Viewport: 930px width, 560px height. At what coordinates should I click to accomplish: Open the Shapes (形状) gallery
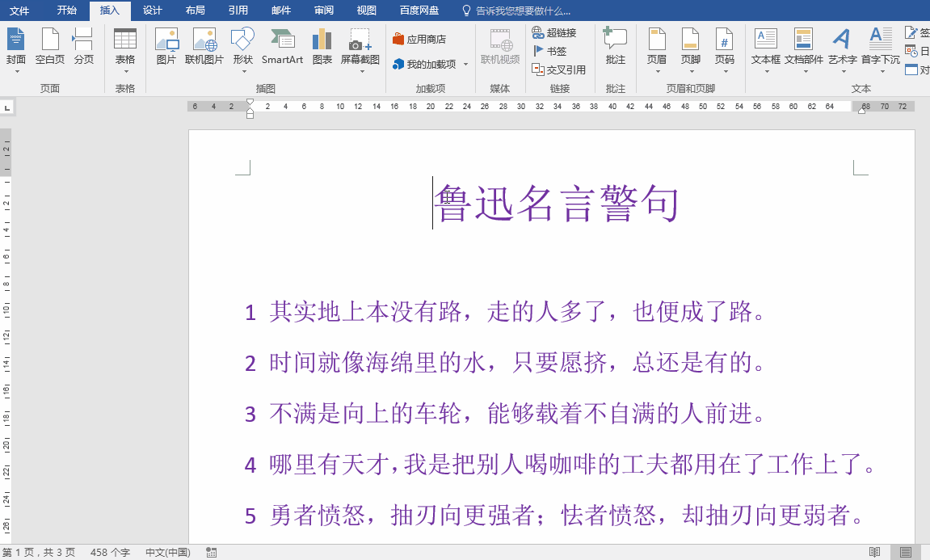tap(243, 48)
